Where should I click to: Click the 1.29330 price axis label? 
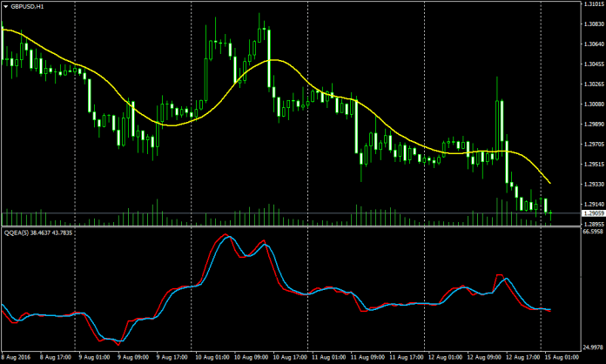click(592, 184)
